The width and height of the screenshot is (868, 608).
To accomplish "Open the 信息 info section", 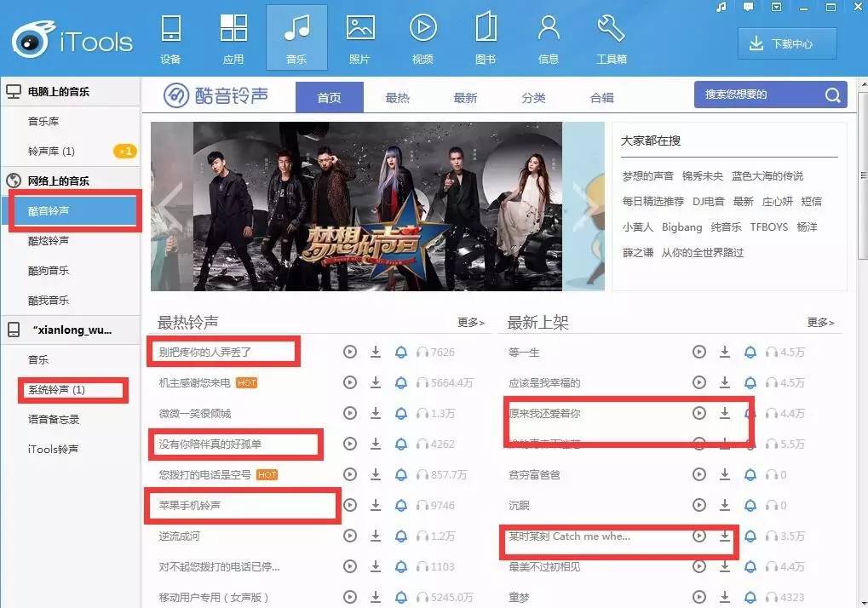I will (549, 38).
